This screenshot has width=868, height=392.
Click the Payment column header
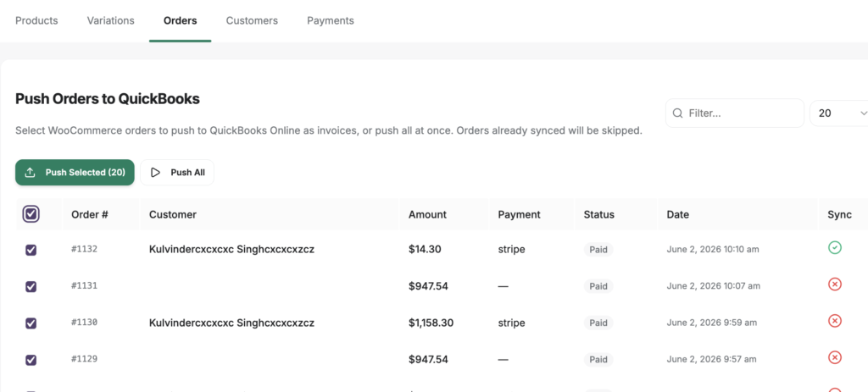[x=520, y=214]
